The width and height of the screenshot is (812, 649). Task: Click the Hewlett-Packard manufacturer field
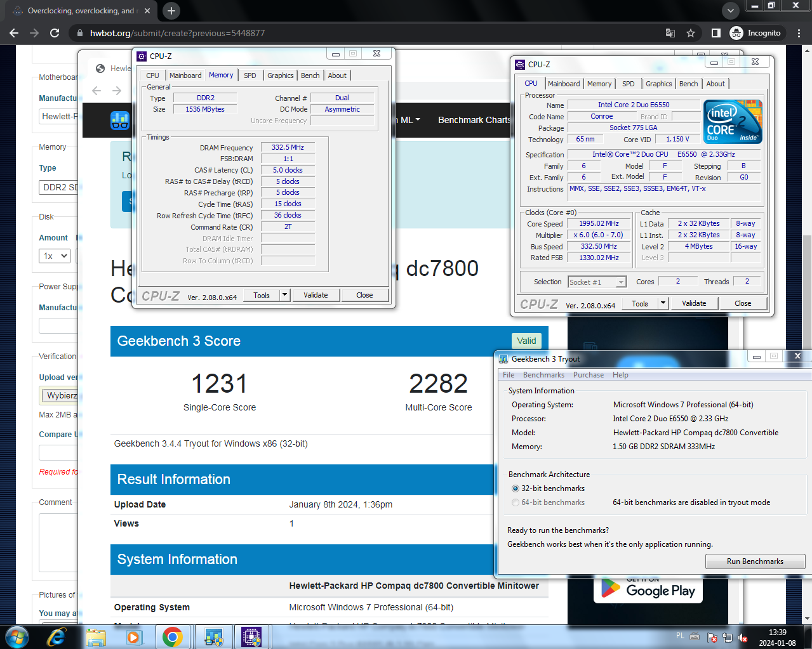point(58,116)
